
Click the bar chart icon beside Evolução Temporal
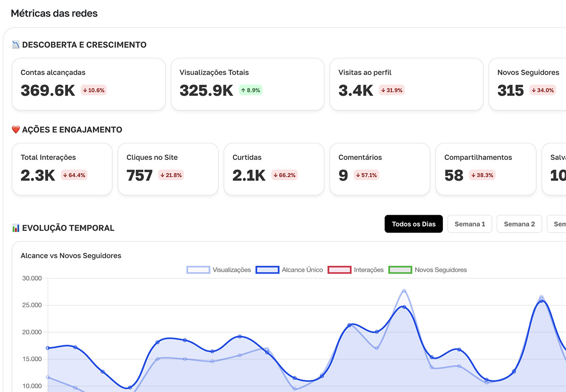tap(16, 228)
